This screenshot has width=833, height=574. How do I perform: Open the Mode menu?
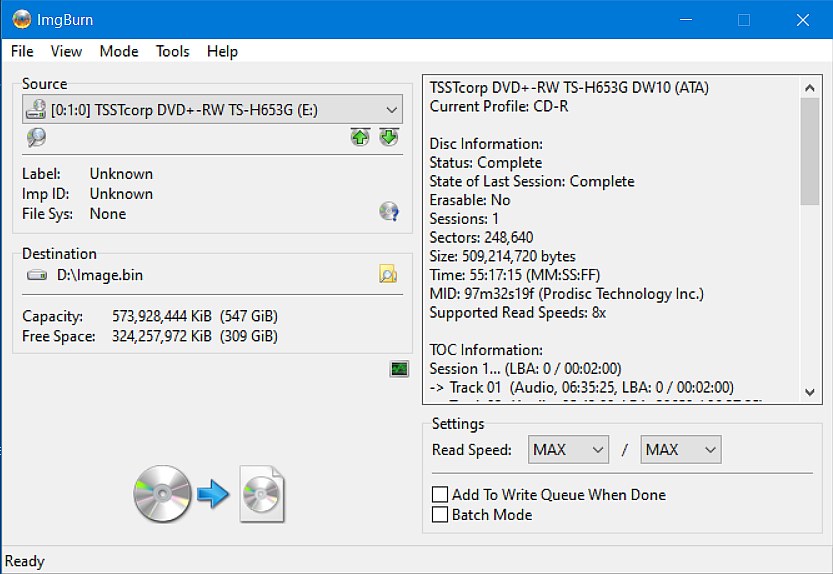click(x=119, y=52)
